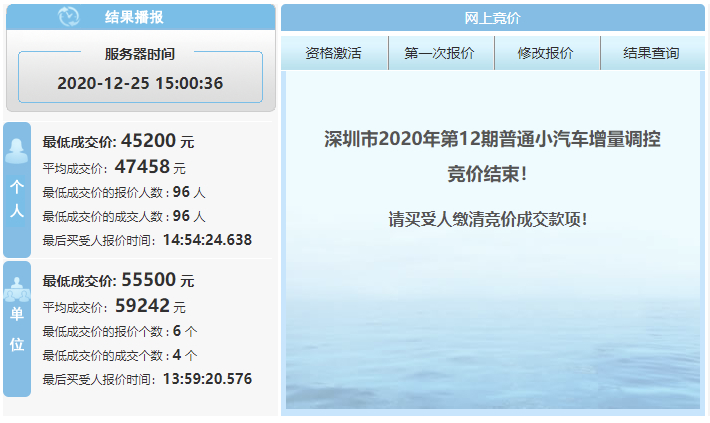Click the 个人 vertical sidebar label

(17, 199)
